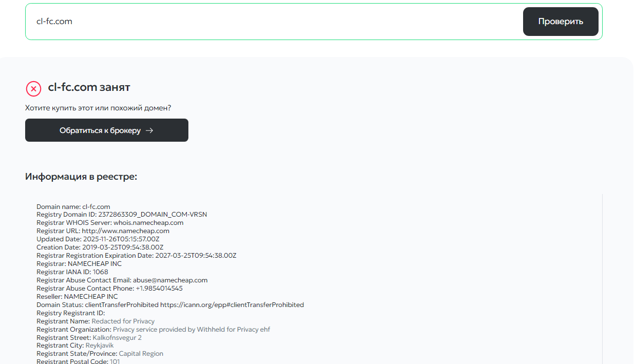This screenshot has height=364, width=635.
Task: Click the "cl-fc.com занят" heading
Action: tap(89, 87)
